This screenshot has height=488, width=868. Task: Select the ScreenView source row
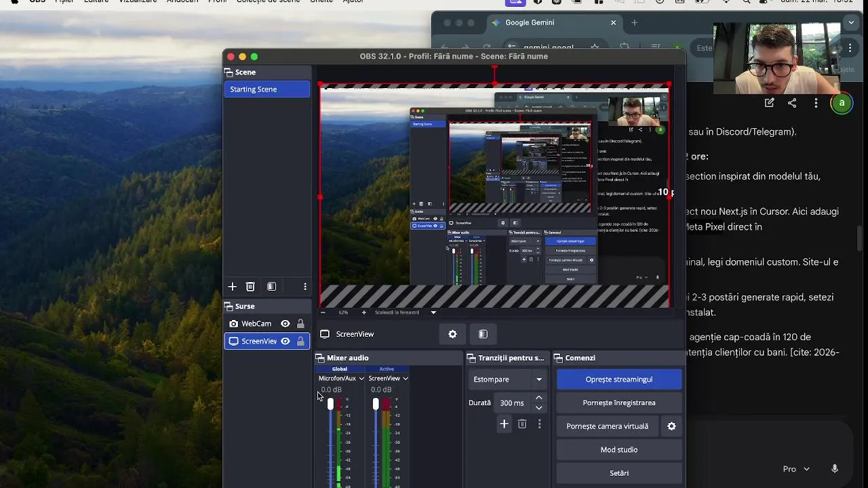[x=267, y=341]
